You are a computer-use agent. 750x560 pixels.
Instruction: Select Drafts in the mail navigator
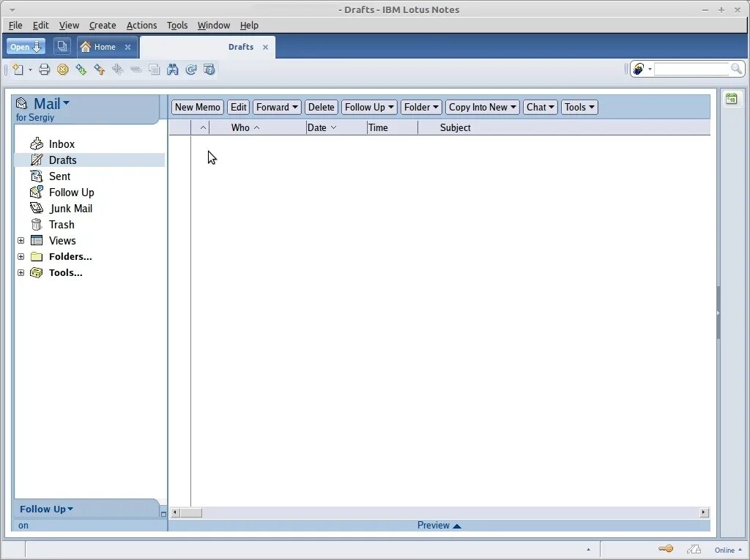(x=63, y=160)
